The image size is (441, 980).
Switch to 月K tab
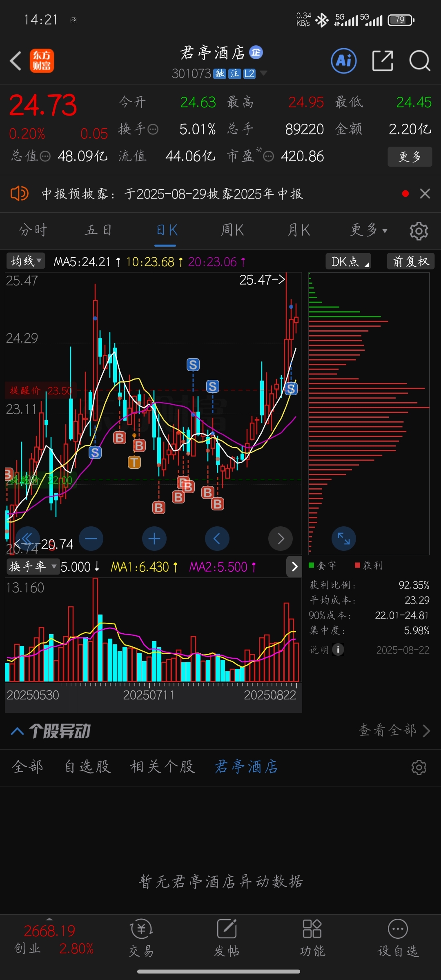298,230
